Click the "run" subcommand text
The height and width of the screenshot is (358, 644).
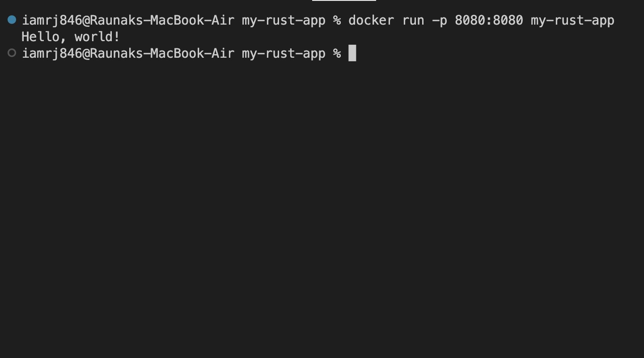[x=413, y=21]
